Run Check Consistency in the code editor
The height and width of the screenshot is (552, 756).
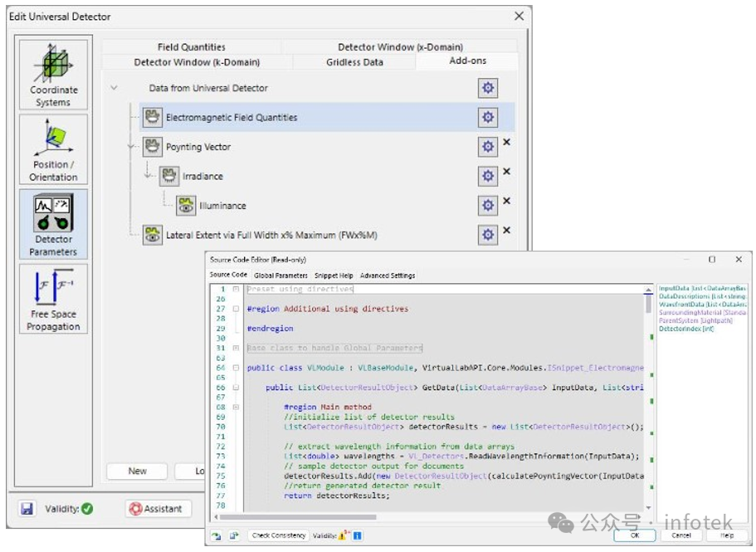click(x=277, y=535)
